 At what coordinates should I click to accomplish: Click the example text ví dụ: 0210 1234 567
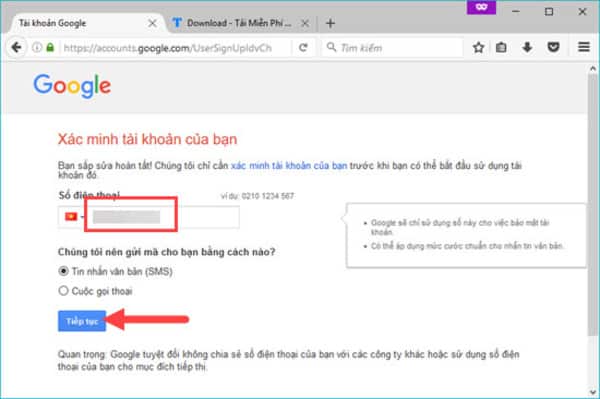[258, 196]
